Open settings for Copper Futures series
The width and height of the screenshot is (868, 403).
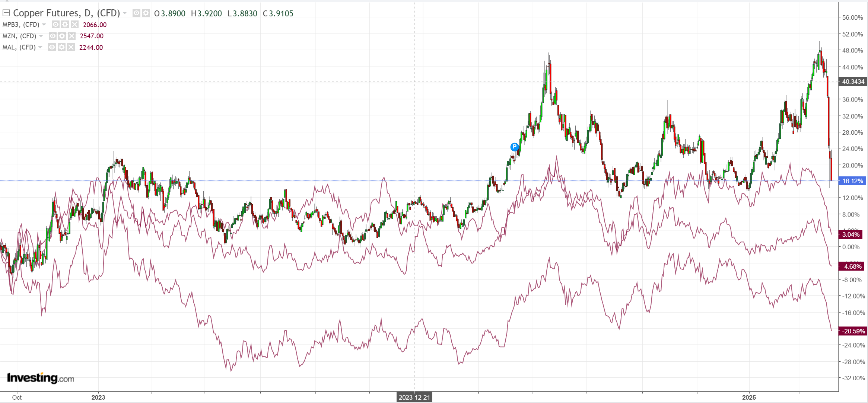pyautogui.click(x=146, y=13)
